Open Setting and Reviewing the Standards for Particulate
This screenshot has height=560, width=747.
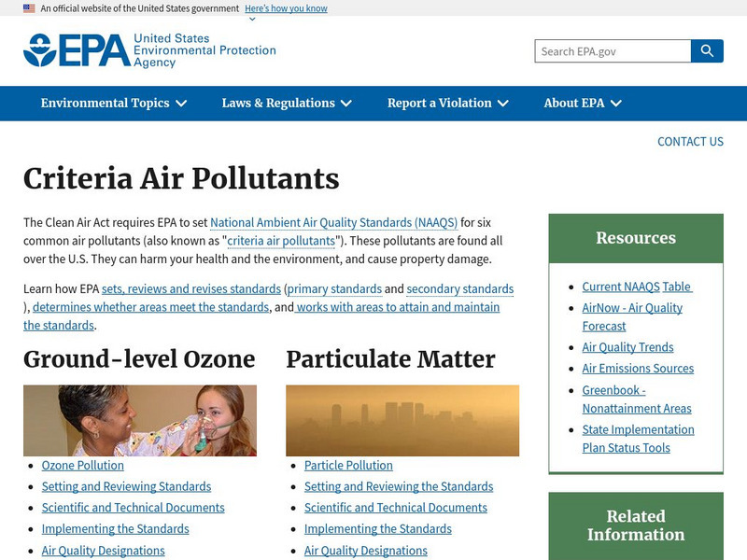click(x=399, y=486)
